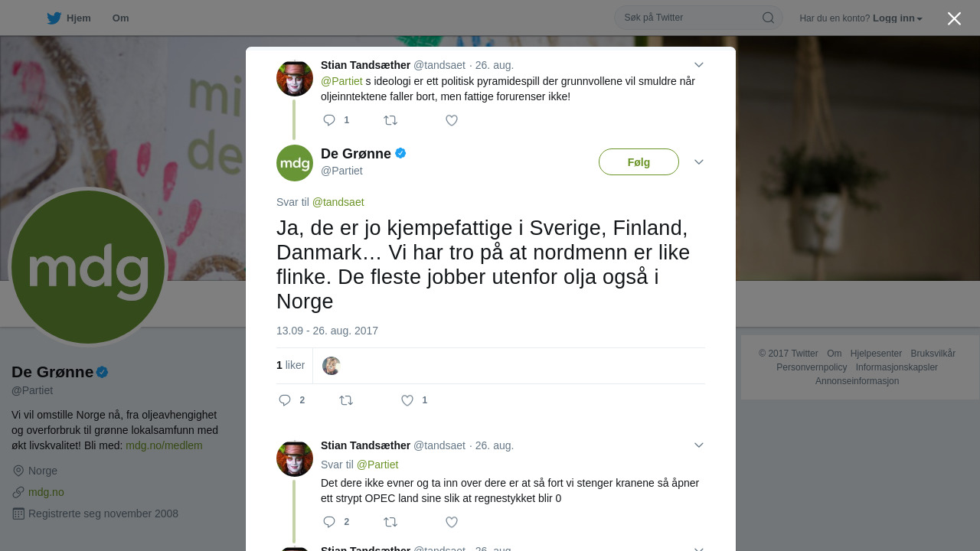
Task: Open the Om menu item
Action: coord(120,18)
